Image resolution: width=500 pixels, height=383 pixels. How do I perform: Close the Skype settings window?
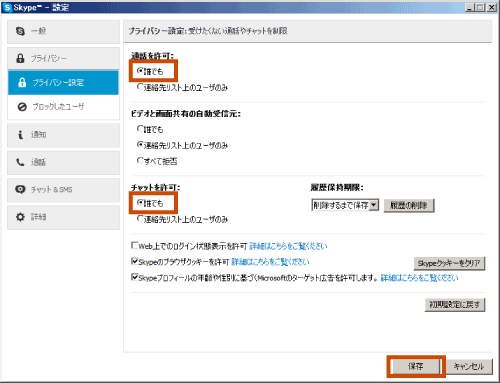coord(492,7)
